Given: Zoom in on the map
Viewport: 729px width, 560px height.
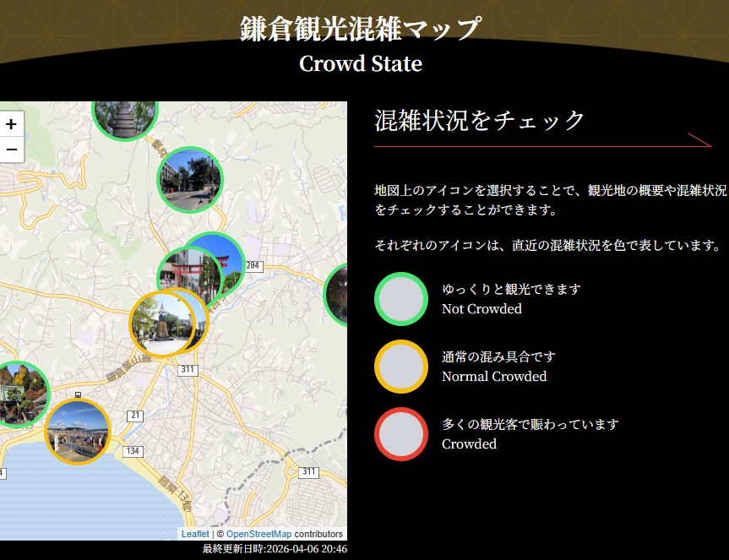Looking at the screenshot, I should (11, 124).
